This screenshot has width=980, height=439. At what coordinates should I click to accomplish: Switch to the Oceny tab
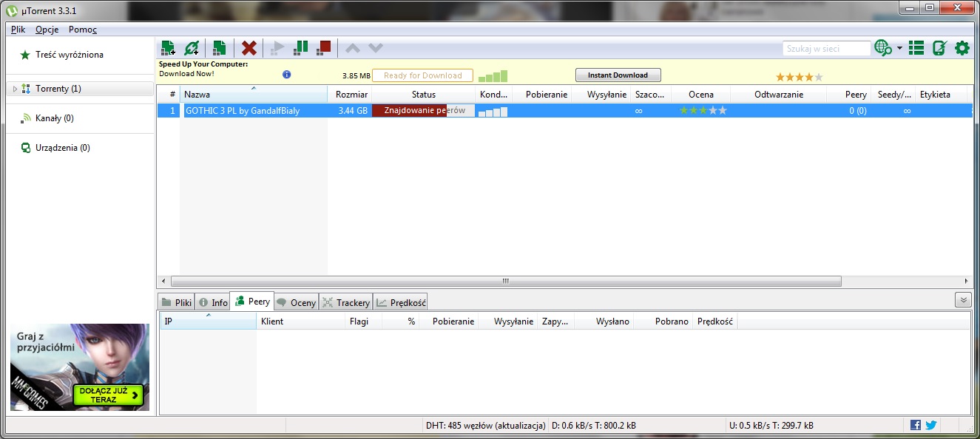(297, 302)
